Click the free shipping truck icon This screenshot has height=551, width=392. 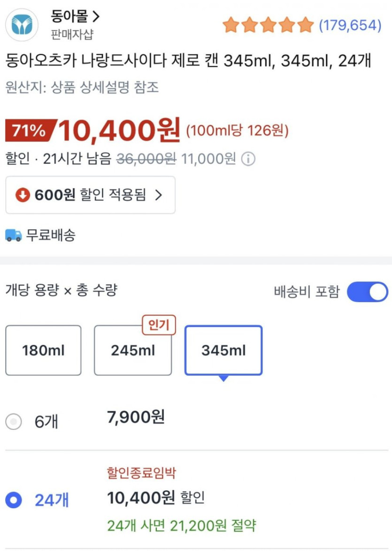pyautogui.click(x=13, y=235)
